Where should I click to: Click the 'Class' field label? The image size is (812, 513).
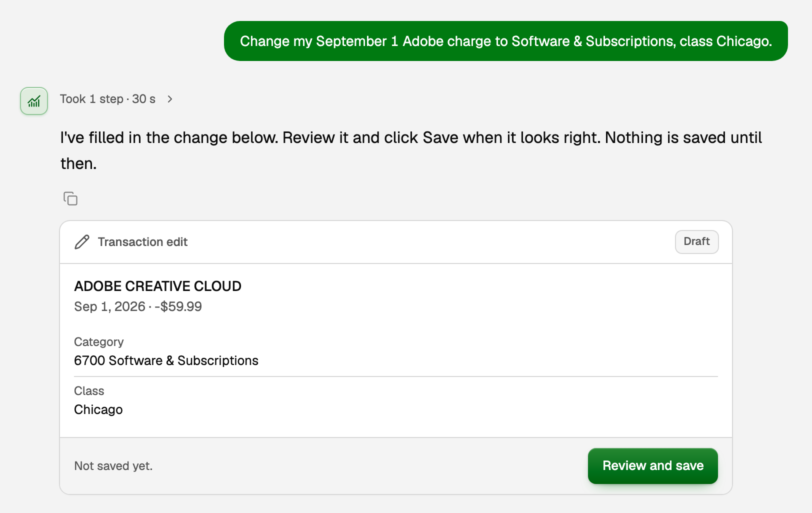coord(89,391)
